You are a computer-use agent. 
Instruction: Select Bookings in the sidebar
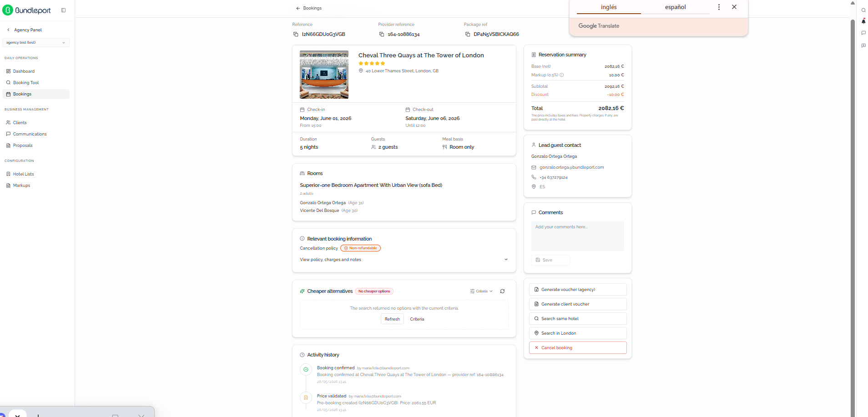(x=36, y=94)
